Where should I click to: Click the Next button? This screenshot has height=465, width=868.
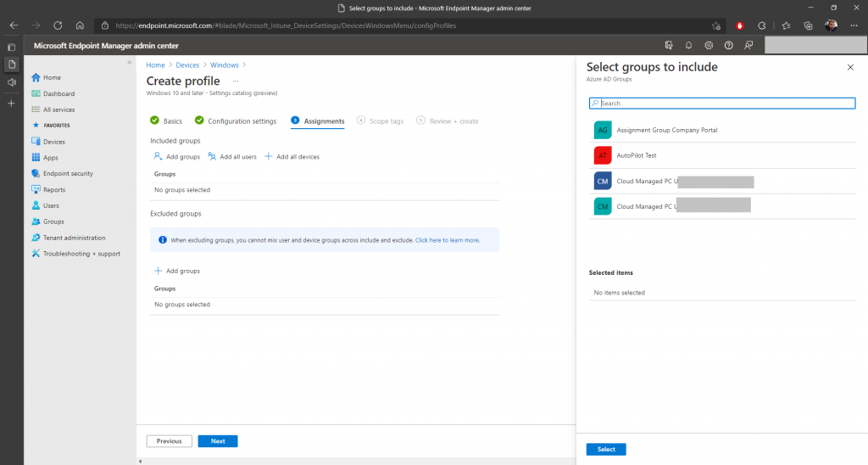click(x=218, y=441)
